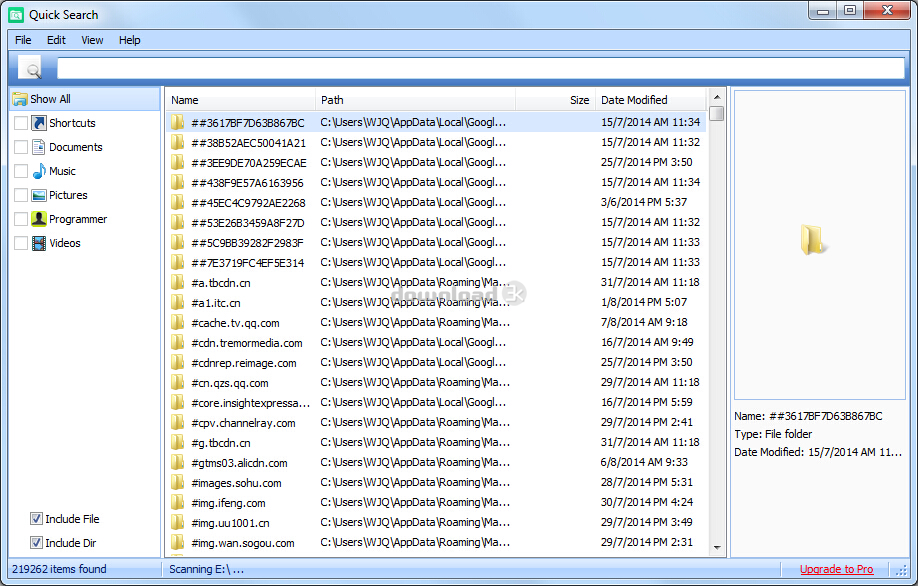Enable the Documents filter checkbox
Screen dimensions: 918x586
[21, 147]
